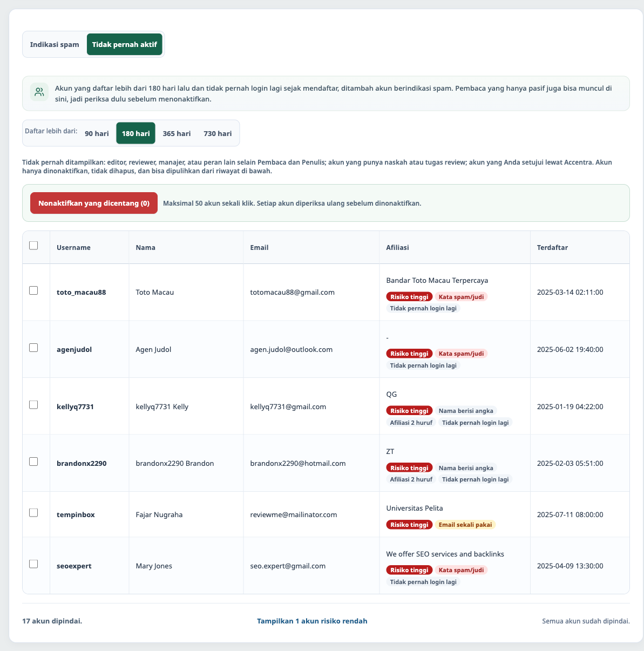Viewport: 644px width, 651px height.
Task: Choose the 365 hari filter
Action: coord(177,133)
